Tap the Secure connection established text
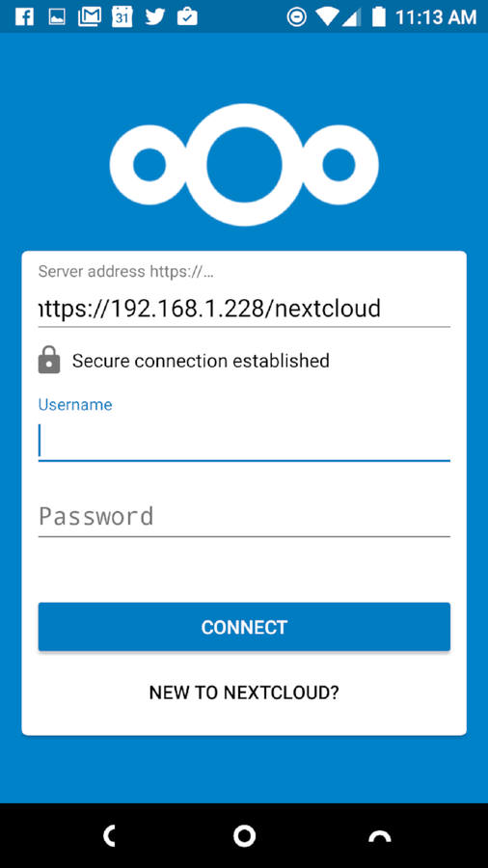 click(x=201, y=361)
